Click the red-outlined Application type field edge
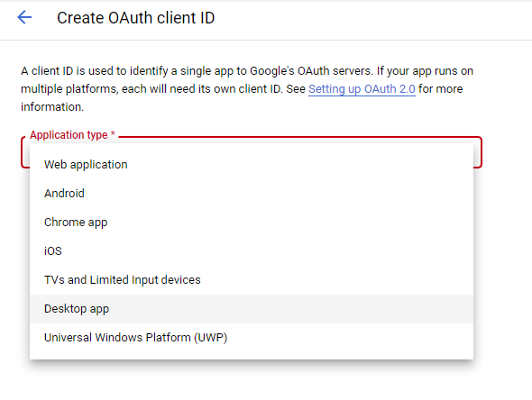This screenshot has width=532, height=400. [x=478, y=152]
